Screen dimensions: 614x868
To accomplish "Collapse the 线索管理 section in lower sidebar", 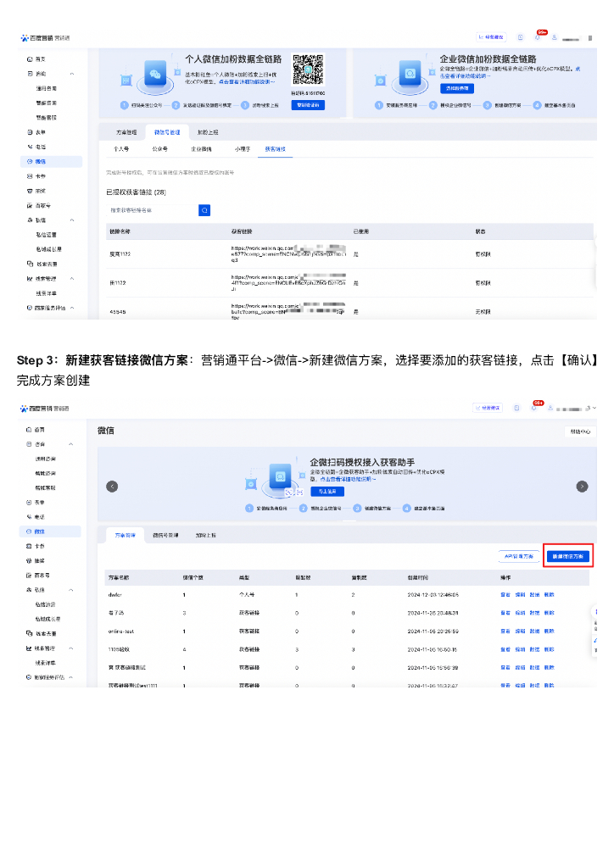I will [72, 648].
